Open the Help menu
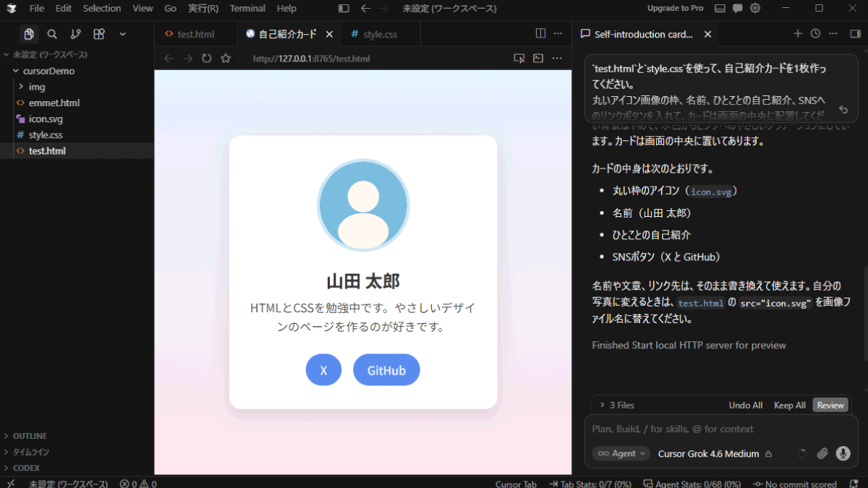 tap(286, 9)
